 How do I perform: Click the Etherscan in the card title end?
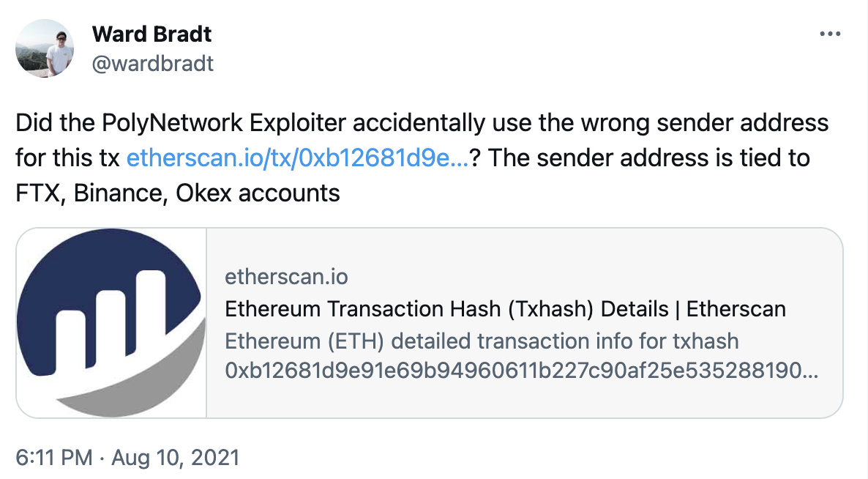(736, 309)
